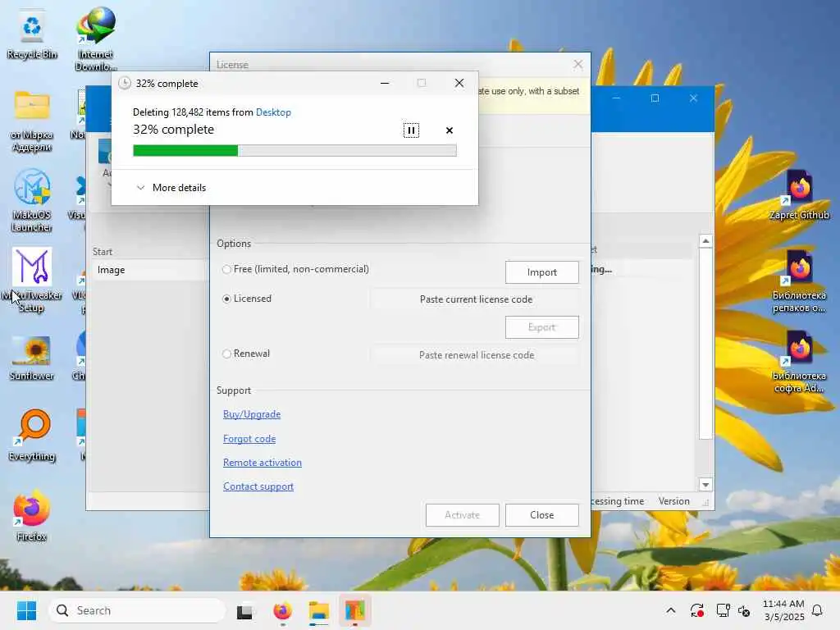Viewport: 840px width, 630px height.
Task: Cancel the deletion with the small X
Action: pyautogui.click(x=450, y=130)
